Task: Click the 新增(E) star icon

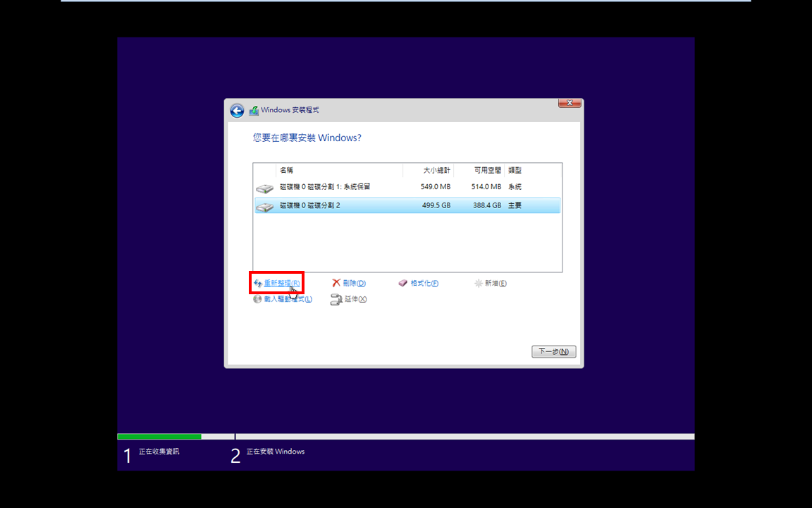Action: [x=479, y=283]
